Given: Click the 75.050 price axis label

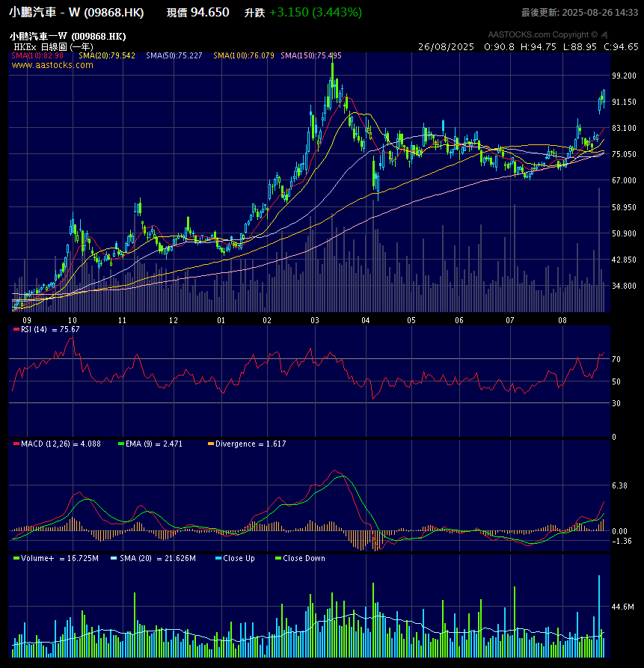Looking at the screenshot, I should point(624,154).
